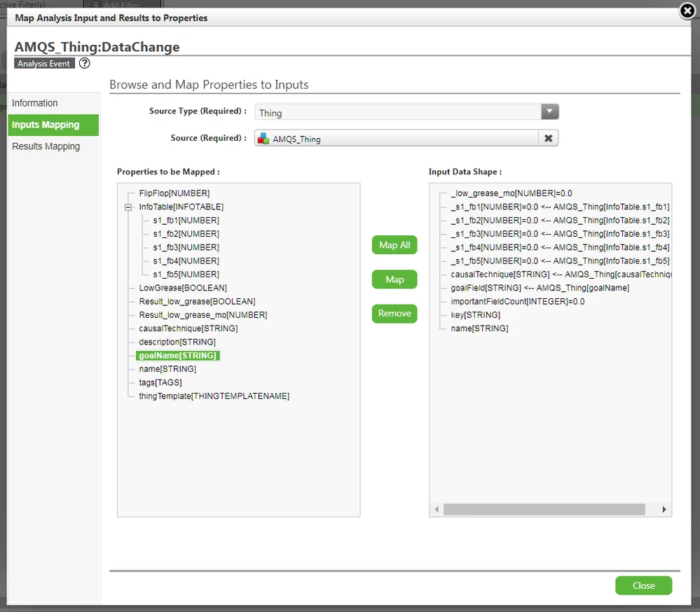Click scrollbar left arrow in Input Data Shape
The image size is (700, 612).
(437, 509)
